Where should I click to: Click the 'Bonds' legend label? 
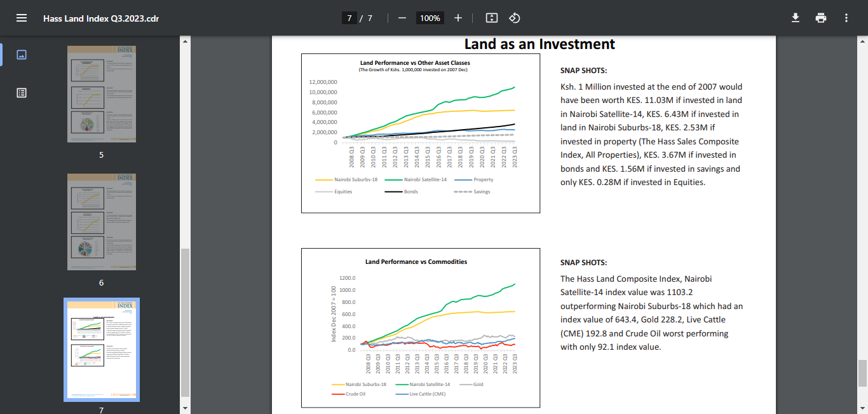pos(411,191)
